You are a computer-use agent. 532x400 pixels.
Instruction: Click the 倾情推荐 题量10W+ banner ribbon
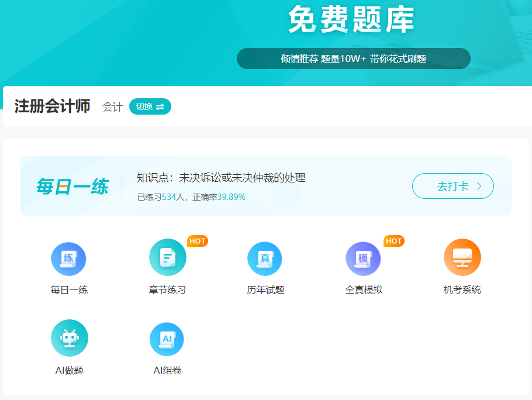pos(353,58)
